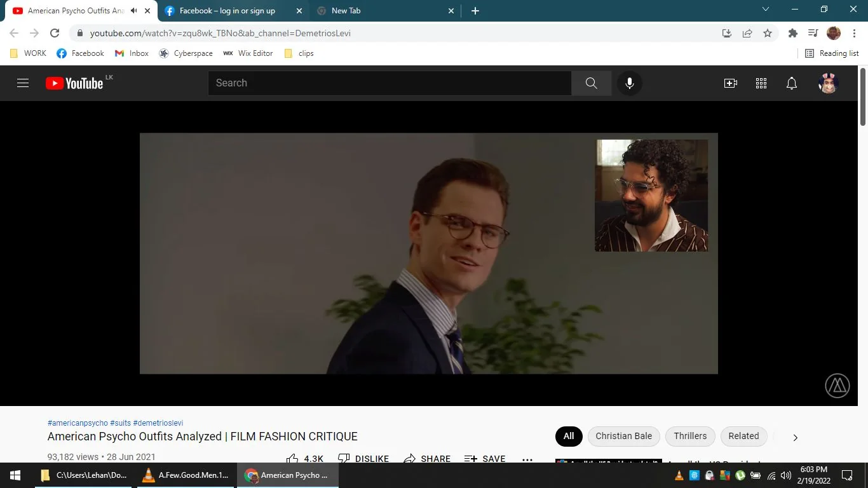Switch to the New Tab tab
868x488 pixels.
[x=384, y=11]
